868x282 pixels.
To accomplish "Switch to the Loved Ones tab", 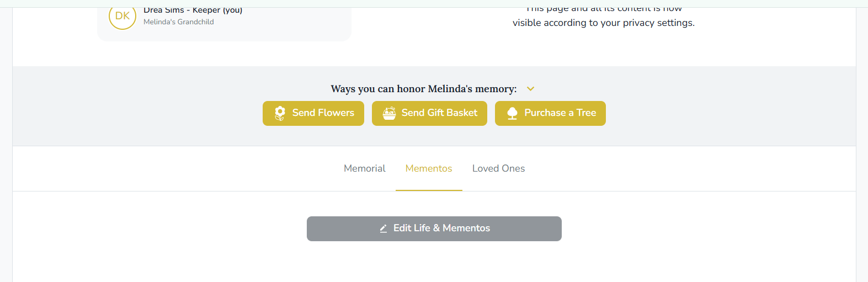I will point(498,168).
